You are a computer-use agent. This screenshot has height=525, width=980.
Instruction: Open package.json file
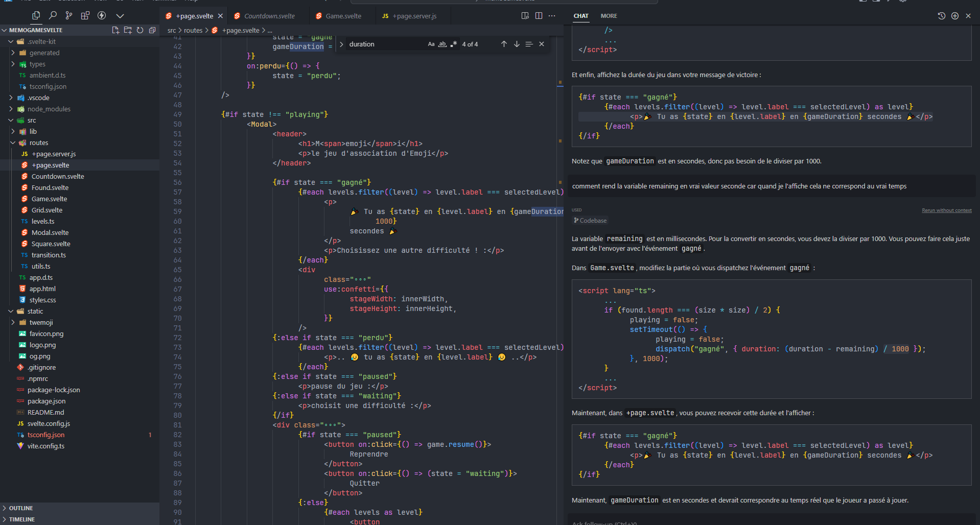coord(80,401)
